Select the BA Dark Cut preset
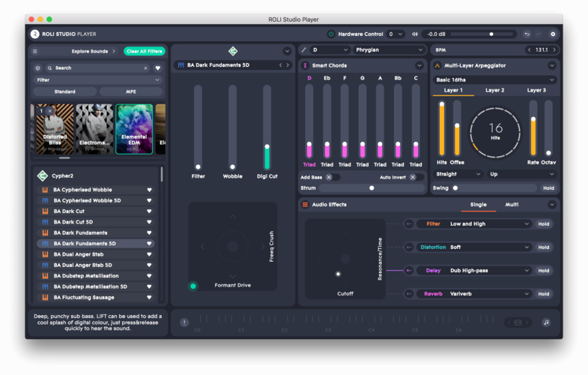This screenshot has height=375, width=588. [96, 211]
